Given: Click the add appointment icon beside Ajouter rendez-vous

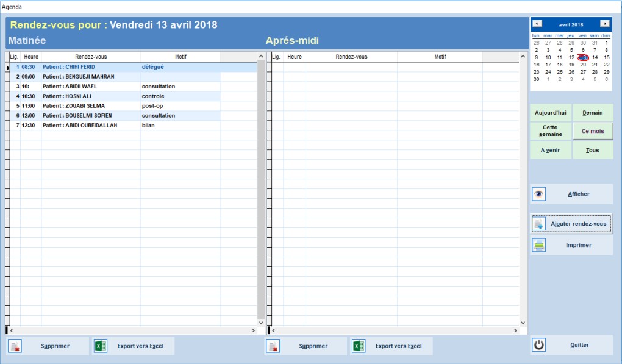Looking at the screenshot, I should click(539, 224).
